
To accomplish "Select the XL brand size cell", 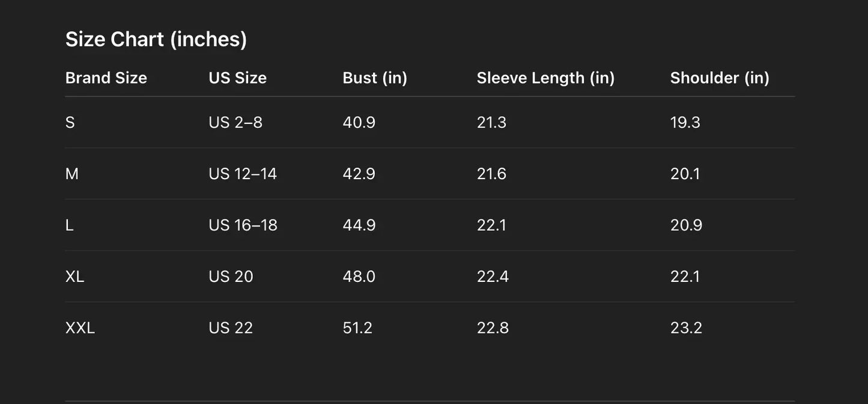I will click(x=74, y=277).
